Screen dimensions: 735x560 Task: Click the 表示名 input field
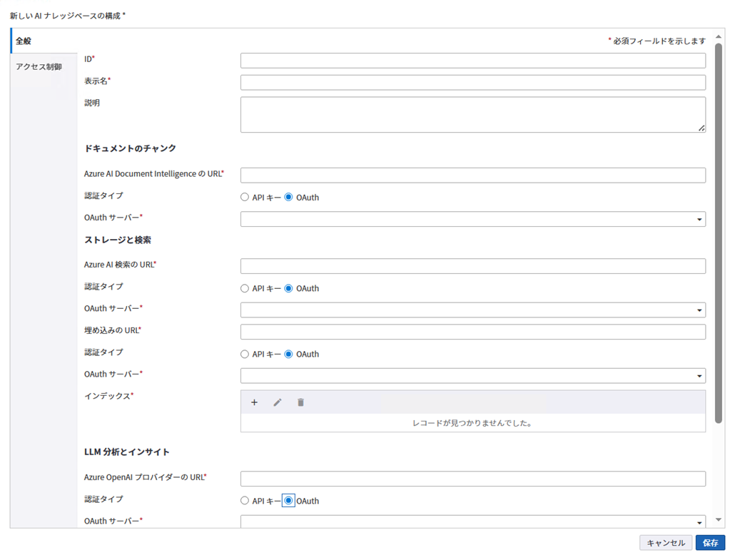pyautogui.click(x=473, y=82)
